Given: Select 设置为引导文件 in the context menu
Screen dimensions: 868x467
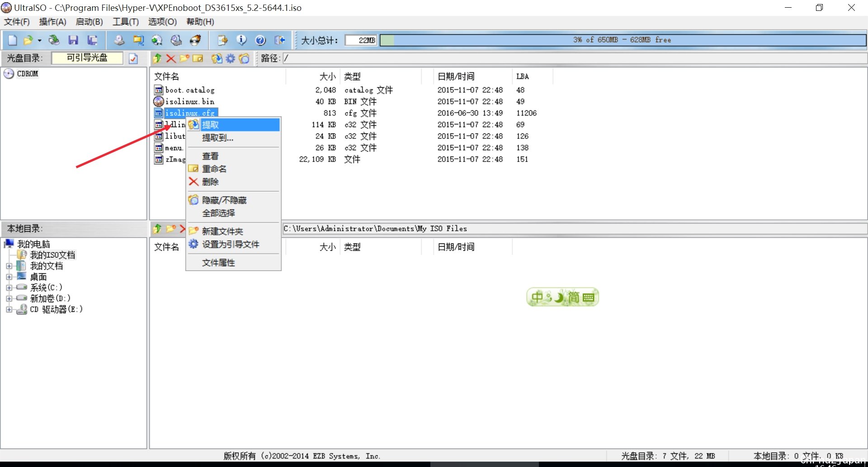Looking at the screenshot, I should pyautogui.click(x=233, y=244).
